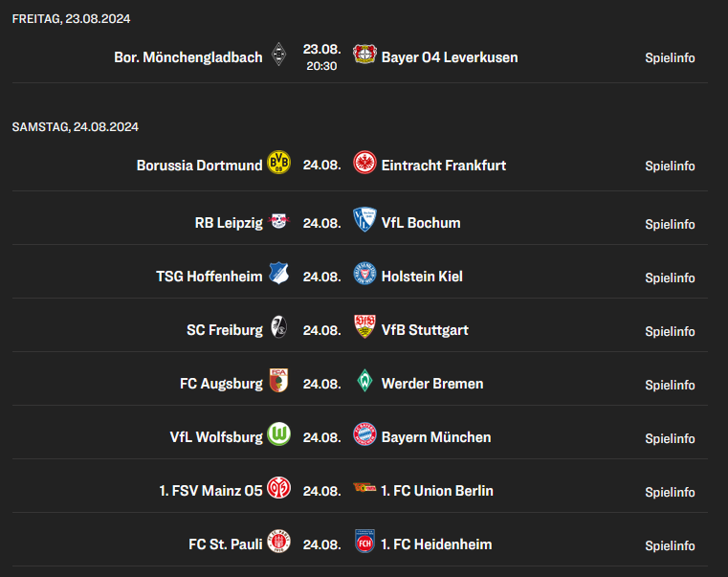Open the 1. FC Union Berlin team link
This screenshot has width=728, height=577.
(437, 491)
